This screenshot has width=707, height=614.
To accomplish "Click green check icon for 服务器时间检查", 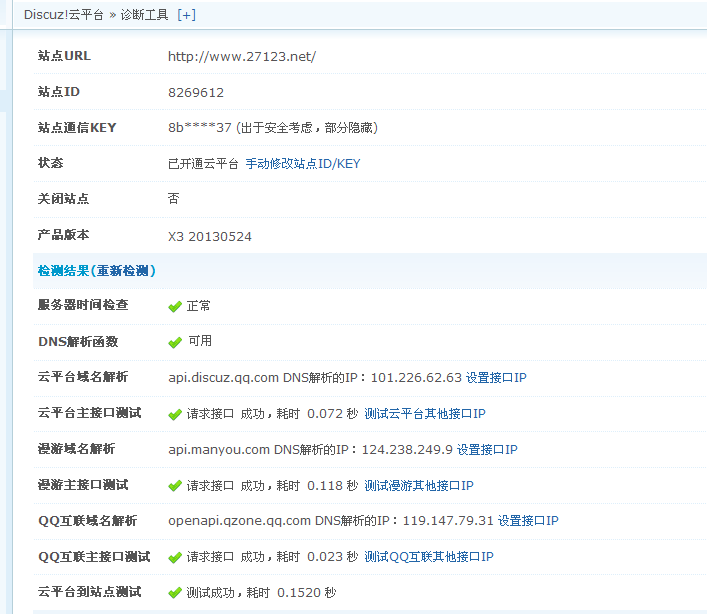I will pyautogui.click(x=175, y=307).
